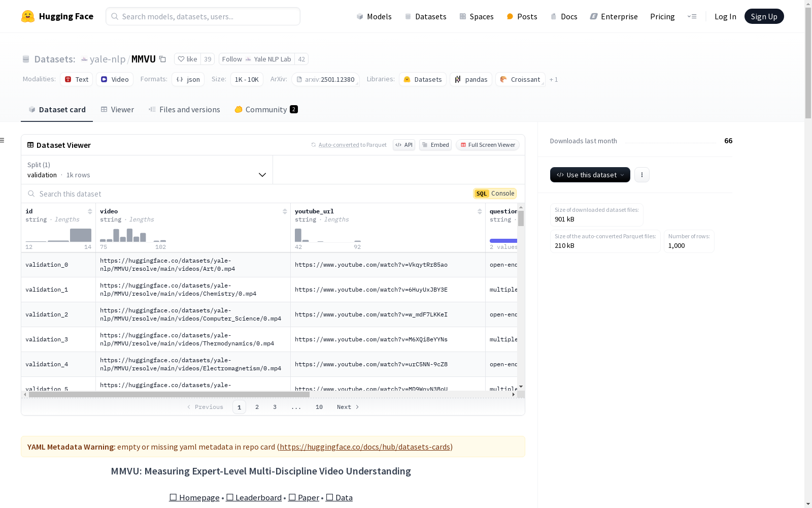
Task: Focus the top search models field
Action: click(203, 16)
